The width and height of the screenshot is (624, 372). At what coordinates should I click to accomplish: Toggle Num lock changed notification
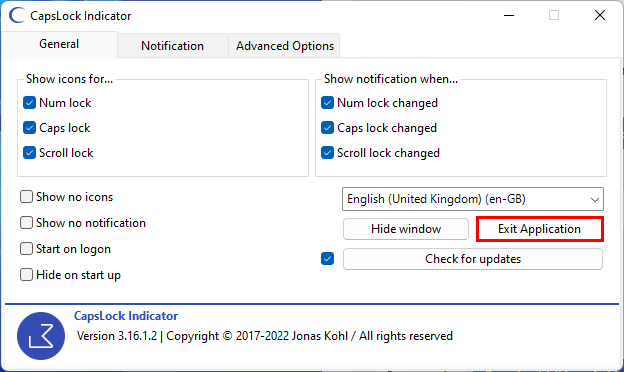pos(327,103)
